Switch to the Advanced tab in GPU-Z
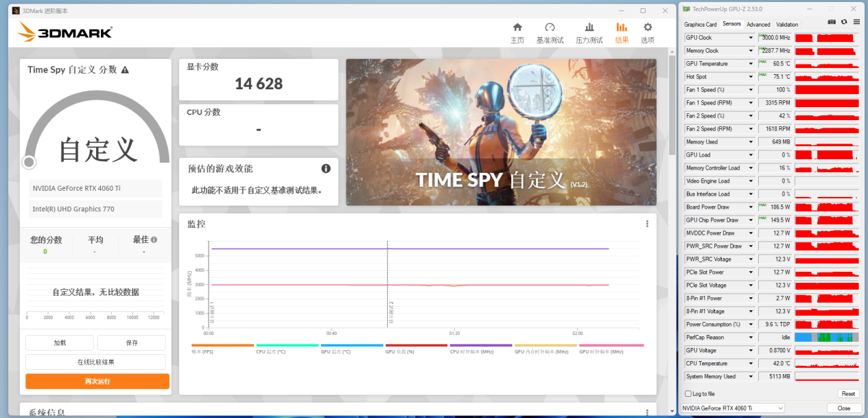The width and height of the screenshot is (868, 418). tap(758, 24)
